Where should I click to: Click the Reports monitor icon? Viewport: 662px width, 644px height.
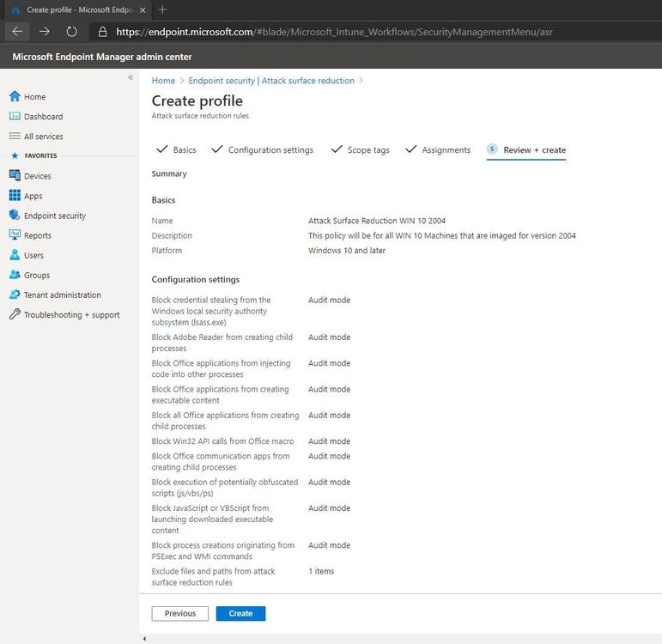(x=15, y=234)
